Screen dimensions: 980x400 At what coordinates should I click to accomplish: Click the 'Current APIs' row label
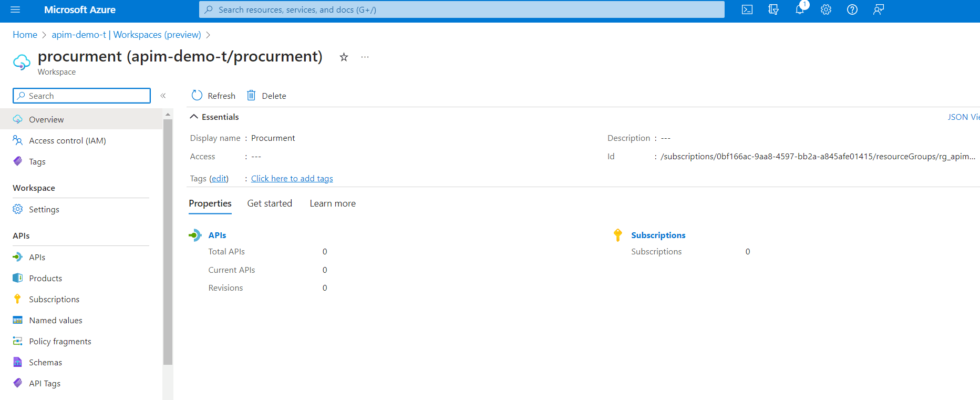(232, 270)
